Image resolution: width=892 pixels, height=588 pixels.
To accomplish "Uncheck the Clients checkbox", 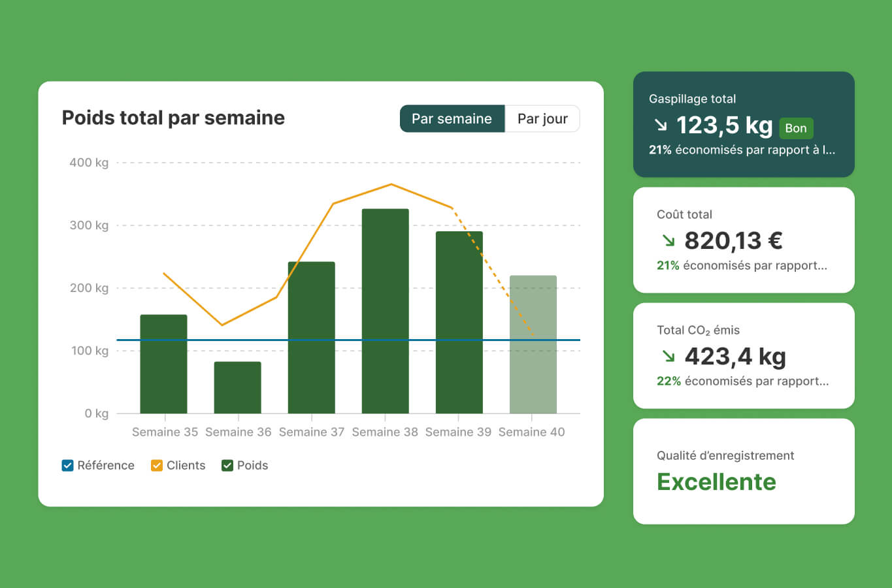I will (x=157, y=465).
